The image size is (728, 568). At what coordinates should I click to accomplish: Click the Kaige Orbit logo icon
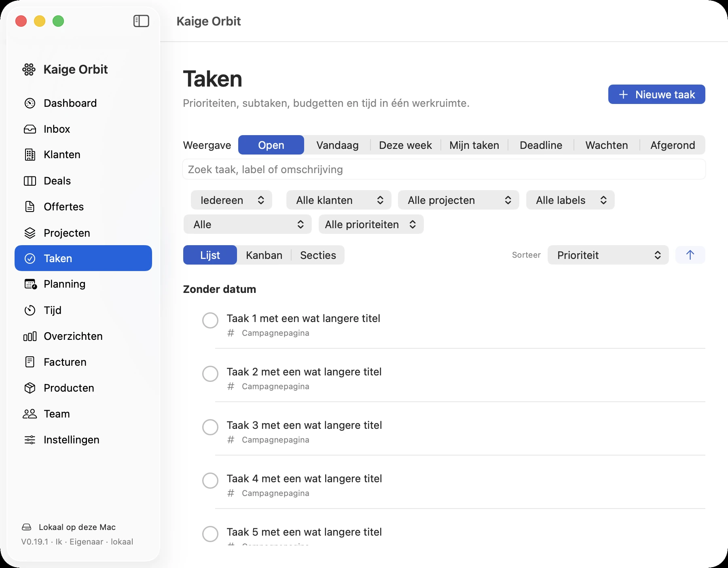(29, 70)
